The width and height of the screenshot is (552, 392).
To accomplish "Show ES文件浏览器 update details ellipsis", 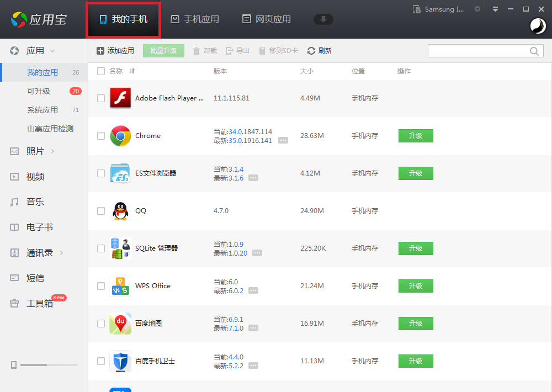I will (x=253, y=178).
